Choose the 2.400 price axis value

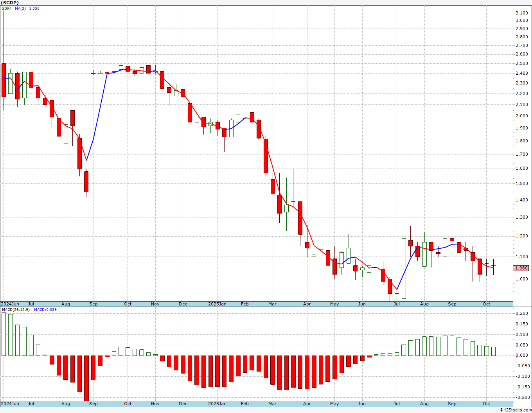point(522,73)
